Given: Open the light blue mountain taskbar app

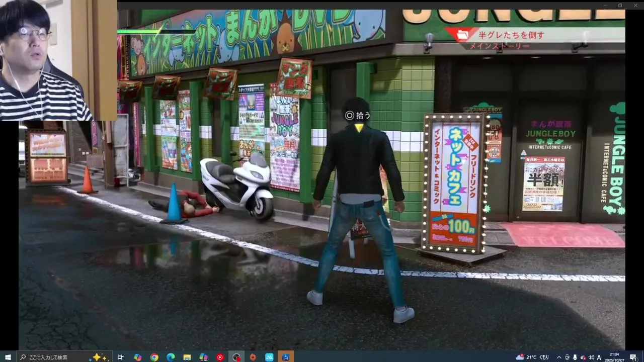Looking at the screenshot, I should tap(269, 357).
